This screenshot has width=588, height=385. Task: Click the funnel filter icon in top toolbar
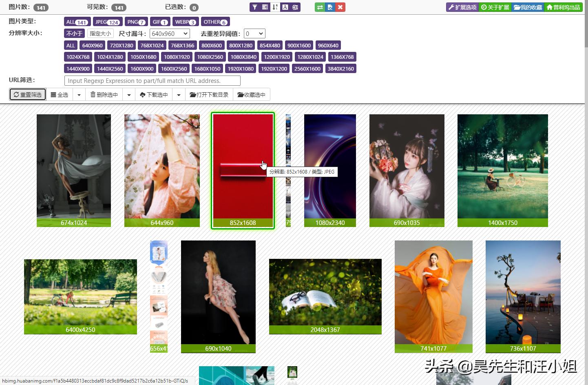pyautogui.click(x=255, y=7)
